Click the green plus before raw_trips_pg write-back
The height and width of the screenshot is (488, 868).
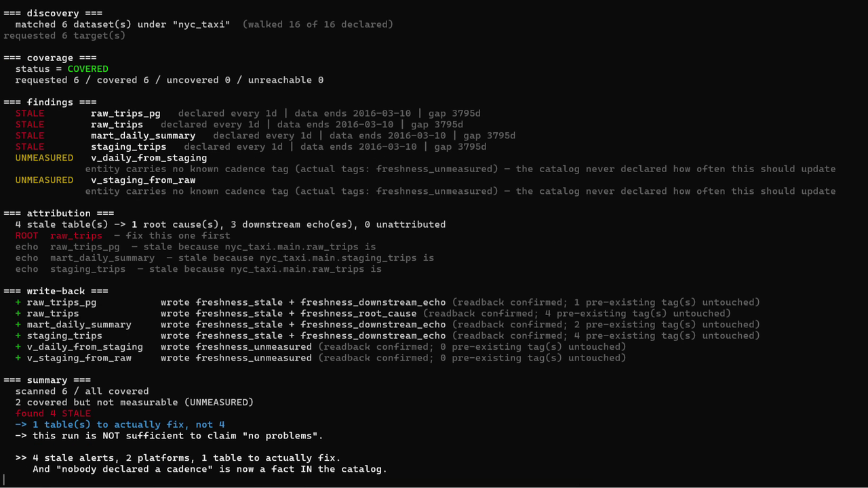[x=18, y=302]
